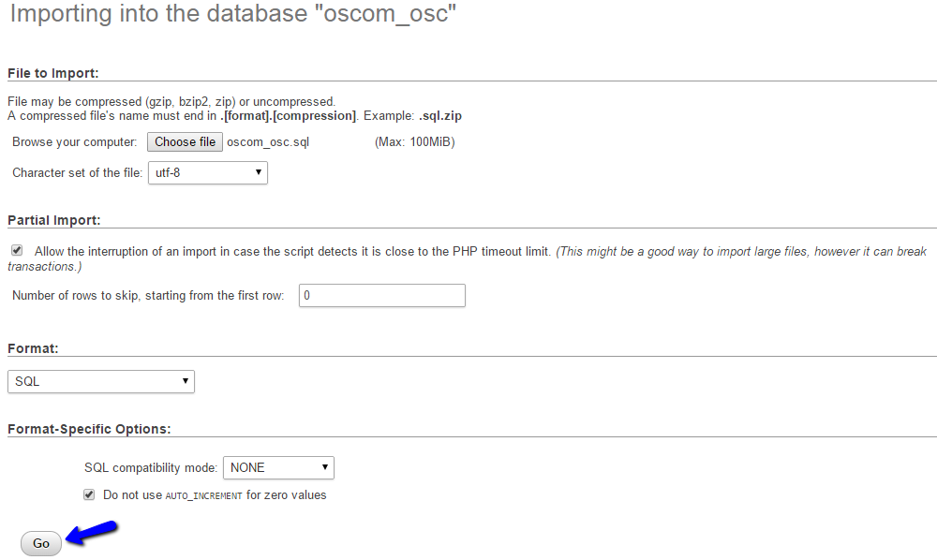Click the utf-8 dropdown arrow
This screenshot has width=937, height=560.
257,172
